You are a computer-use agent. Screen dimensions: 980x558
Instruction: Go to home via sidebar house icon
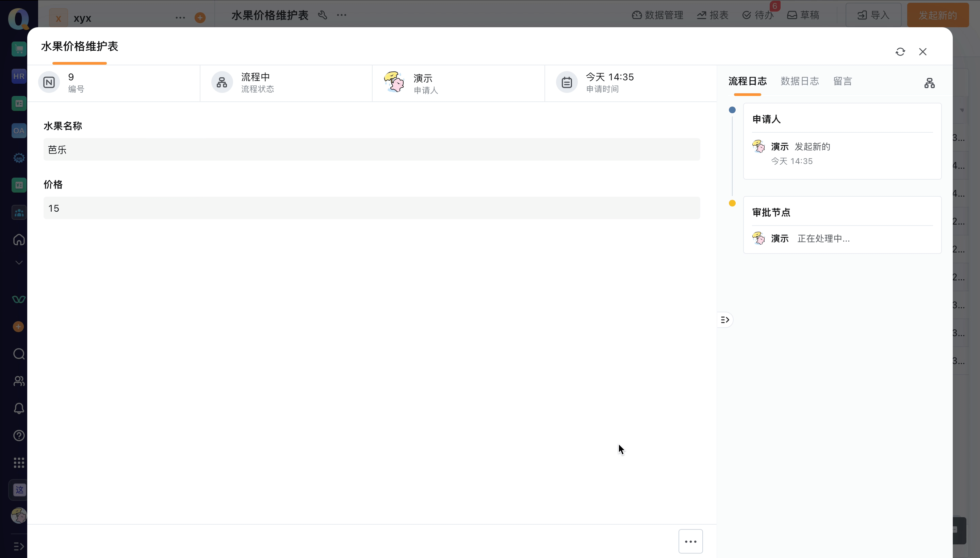(x=19, y=240)
